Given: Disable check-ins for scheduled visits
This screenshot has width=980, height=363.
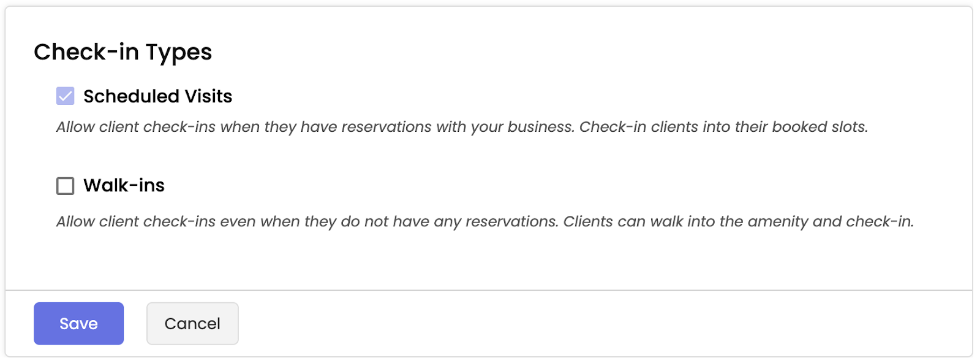Looking at the screenshot, I should coord(65,96).
